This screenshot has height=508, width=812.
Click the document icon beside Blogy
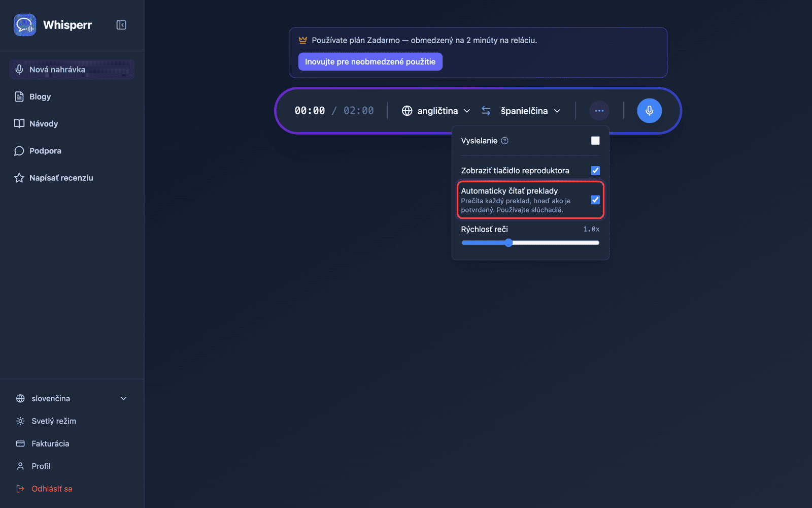coord(19,97)
